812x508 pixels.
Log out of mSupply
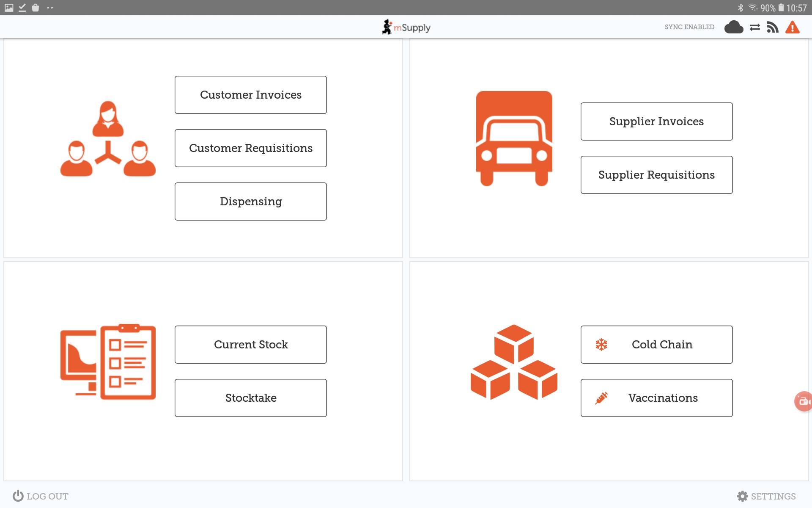coord(41,496)
